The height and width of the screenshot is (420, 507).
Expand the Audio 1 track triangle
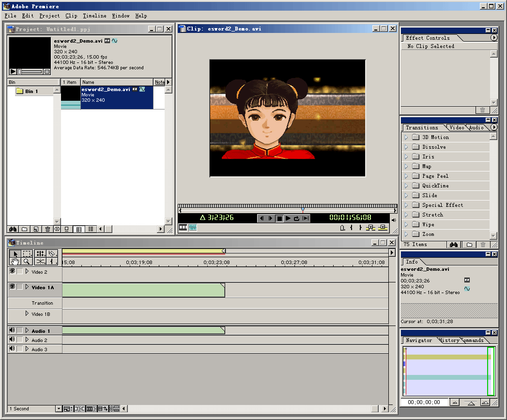(x=27, y=330)
